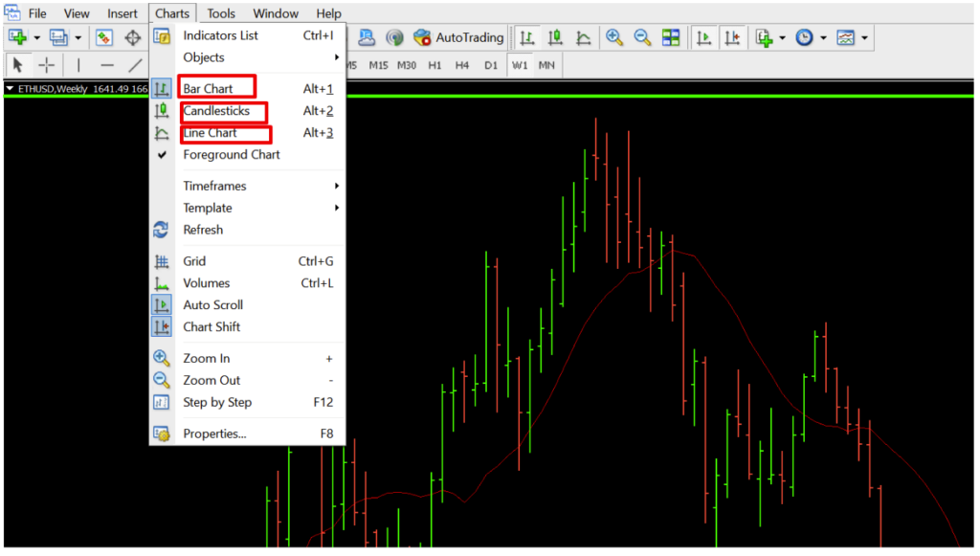Switch to the MN monthly timeframe
980x556 pixels.
click(546, 65)
